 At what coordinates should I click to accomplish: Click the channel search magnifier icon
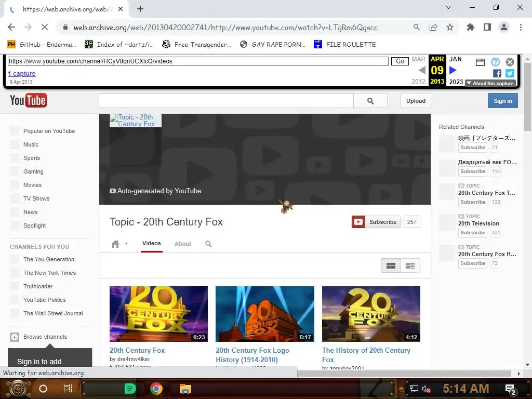coord(208,244)
